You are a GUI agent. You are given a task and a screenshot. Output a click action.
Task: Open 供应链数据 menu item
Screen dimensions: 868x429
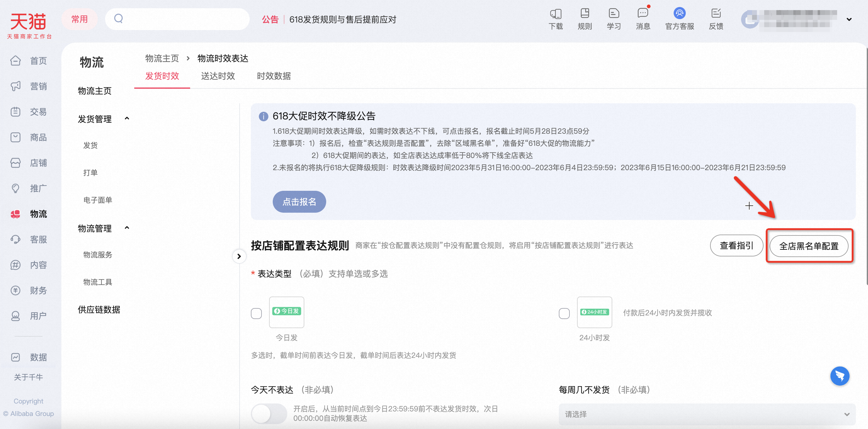point(99,310)
